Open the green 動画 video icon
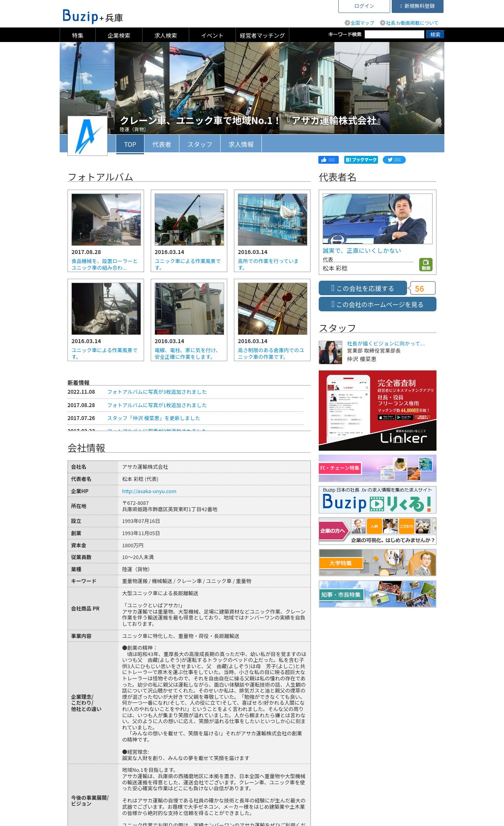 tap(426, 265)
